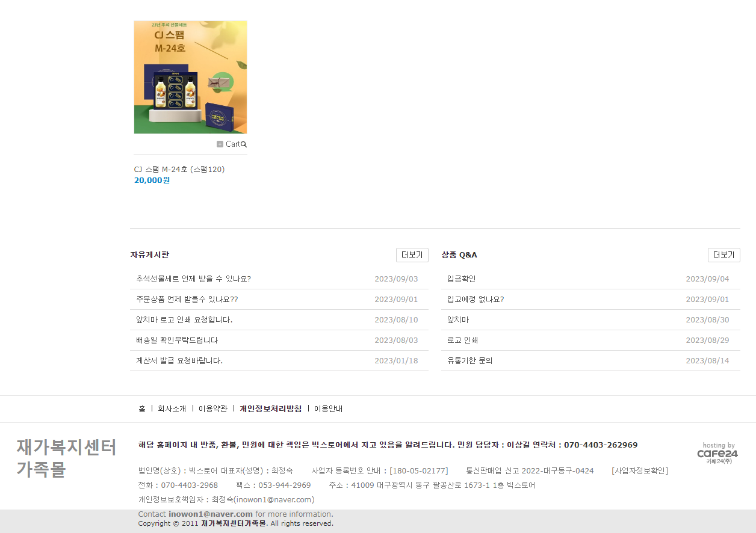
Task: Click the Cafe24 hosting logo
Action: pos(717,454)
